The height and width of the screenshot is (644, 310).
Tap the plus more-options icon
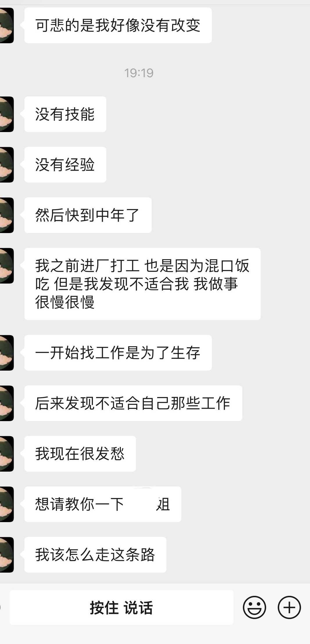point(289,607)
